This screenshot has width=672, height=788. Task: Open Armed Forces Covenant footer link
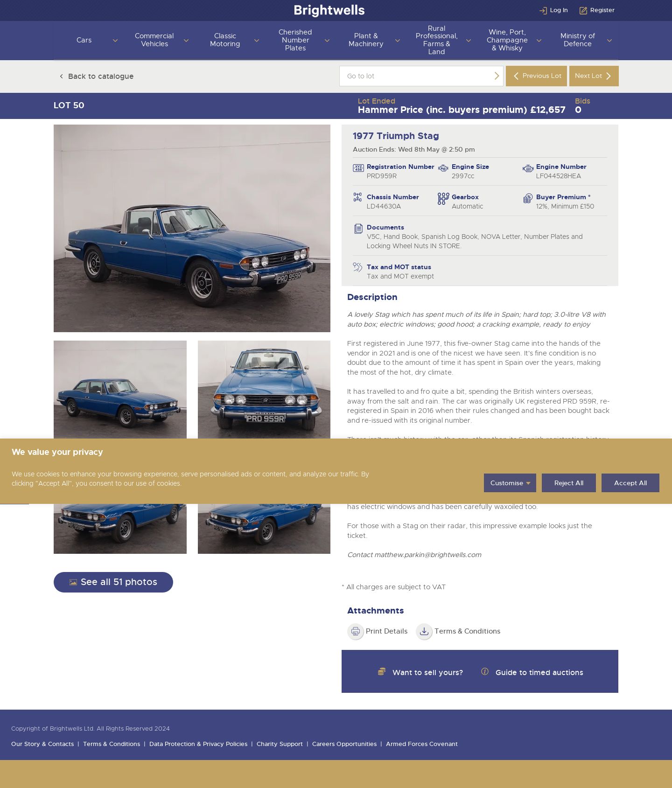point(422,744)
